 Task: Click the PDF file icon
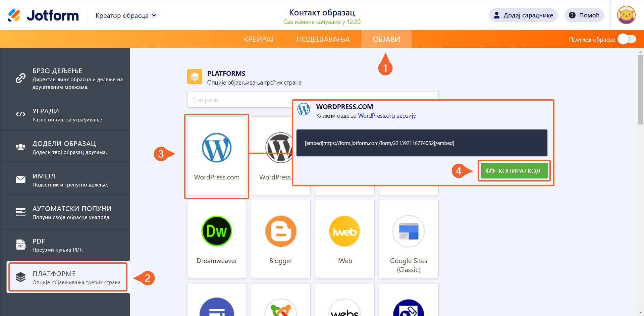click(20, 245)
